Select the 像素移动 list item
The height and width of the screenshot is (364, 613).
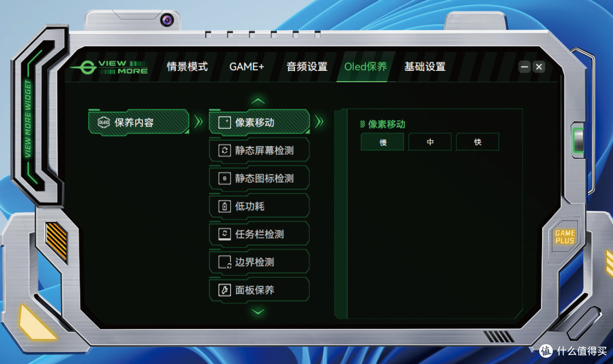[x=259, y=122]
